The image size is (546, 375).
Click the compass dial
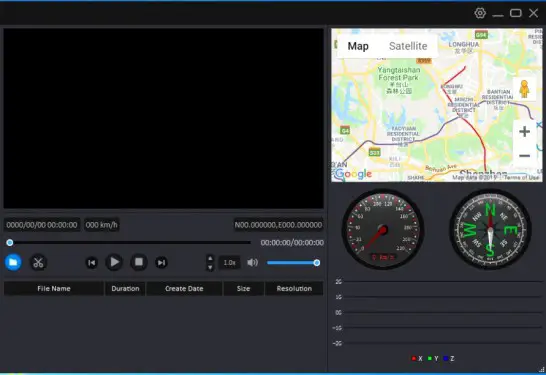tap(490, 229)
